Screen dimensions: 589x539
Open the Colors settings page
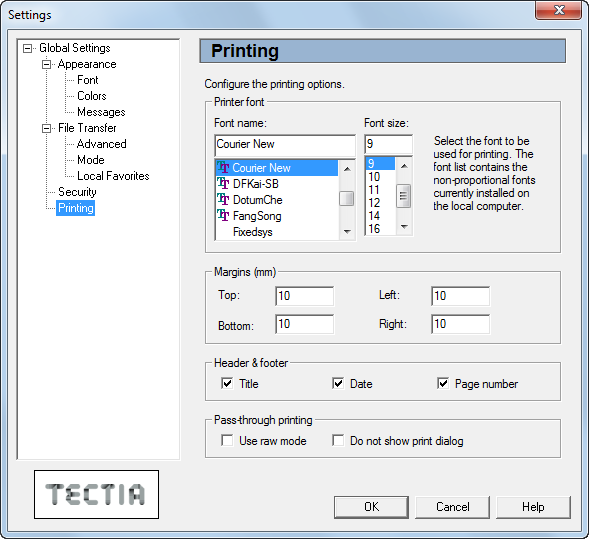pos(92,96)
